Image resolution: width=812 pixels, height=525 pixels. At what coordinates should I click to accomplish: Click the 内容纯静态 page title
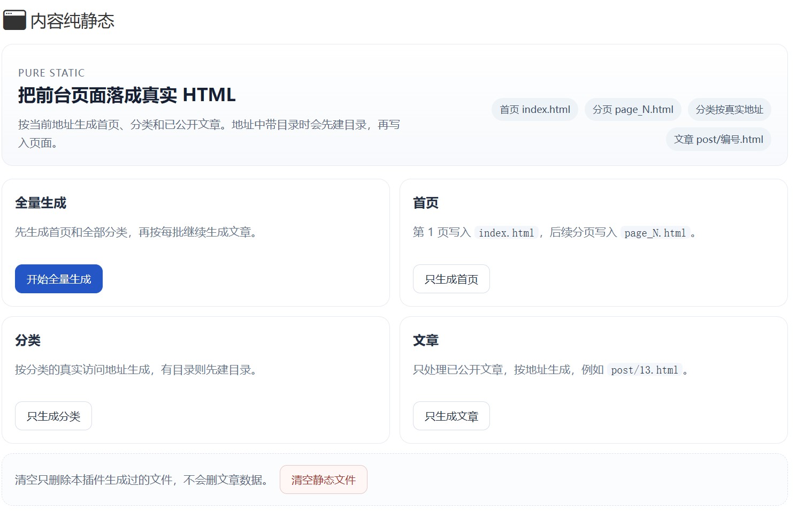(72, 21)
